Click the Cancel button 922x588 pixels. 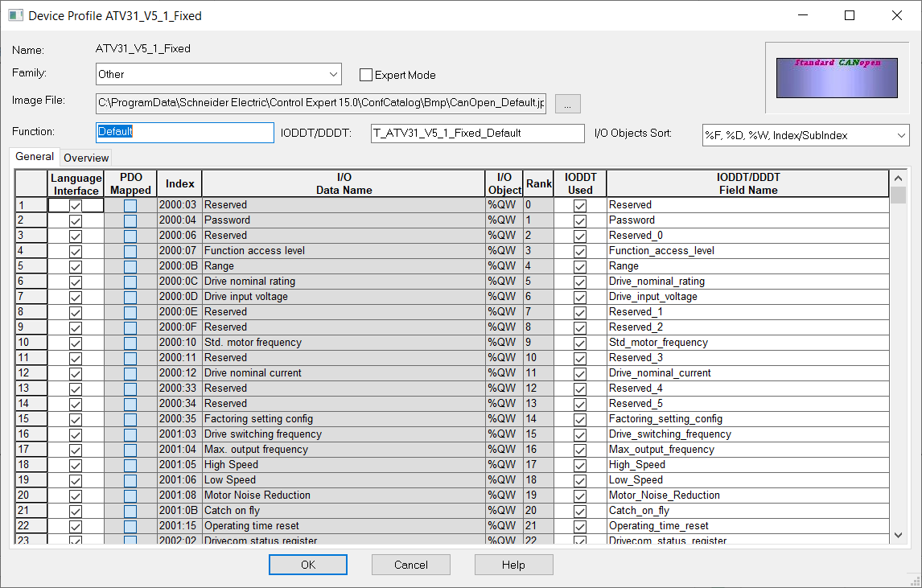411,565
